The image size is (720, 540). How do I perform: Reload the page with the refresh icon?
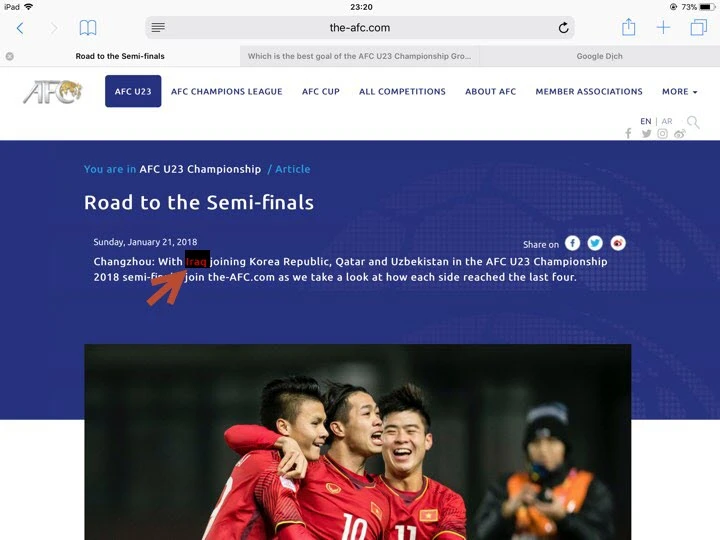(563, 28)
